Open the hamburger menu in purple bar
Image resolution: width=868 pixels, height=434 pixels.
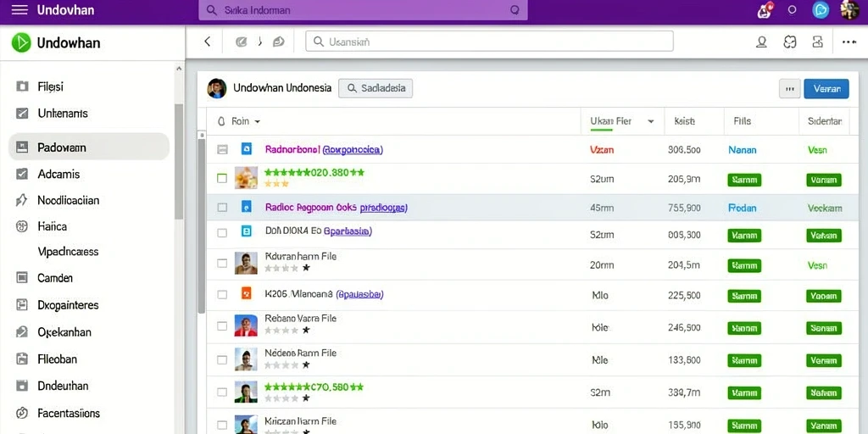[19, 10]
